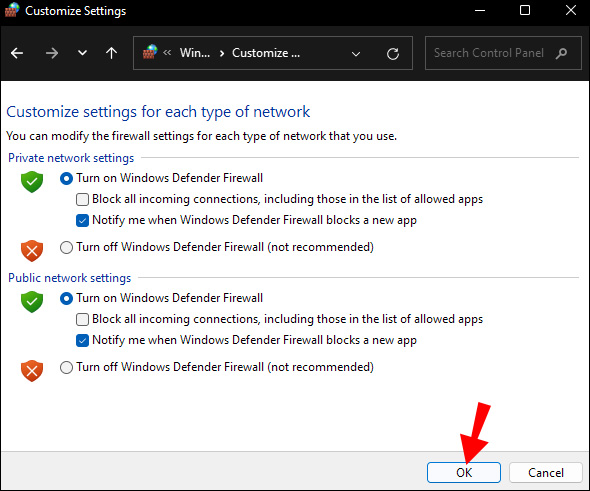This screenshot has height=491, width=590.
Task: Check public Block all incoming connections
Action: tap(82, 319)
